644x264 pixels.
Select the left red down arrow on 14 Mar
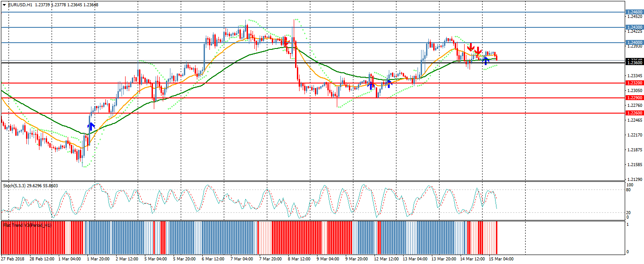pos(470,47)
